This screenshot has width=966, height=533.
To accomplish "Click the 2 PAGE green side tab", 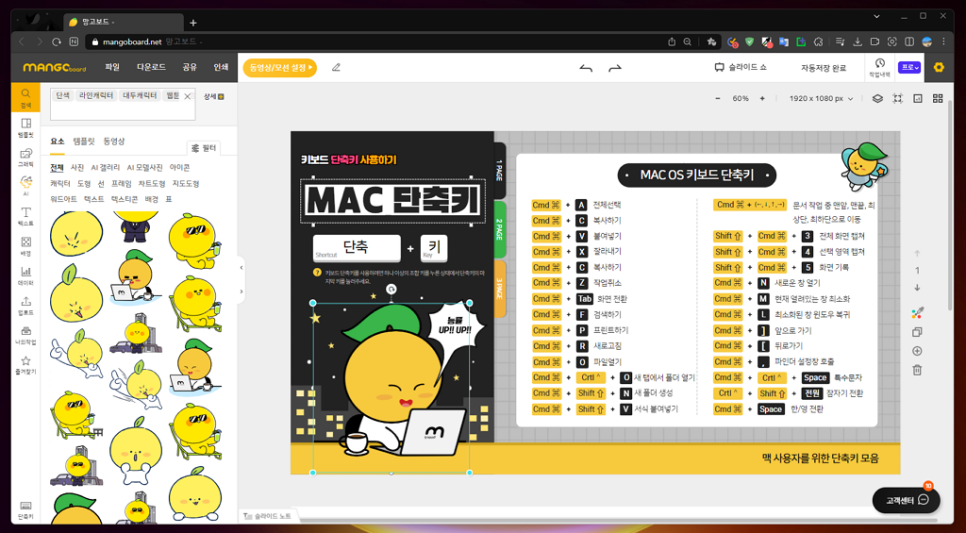I will pyautogui.click(x=500, y=229).
